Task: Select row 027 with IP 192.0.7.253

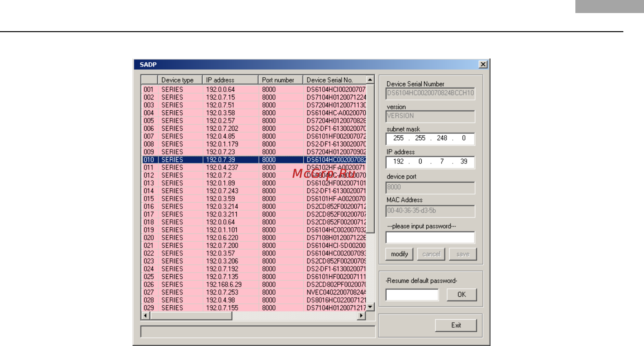Action: (x=254, y=292)
